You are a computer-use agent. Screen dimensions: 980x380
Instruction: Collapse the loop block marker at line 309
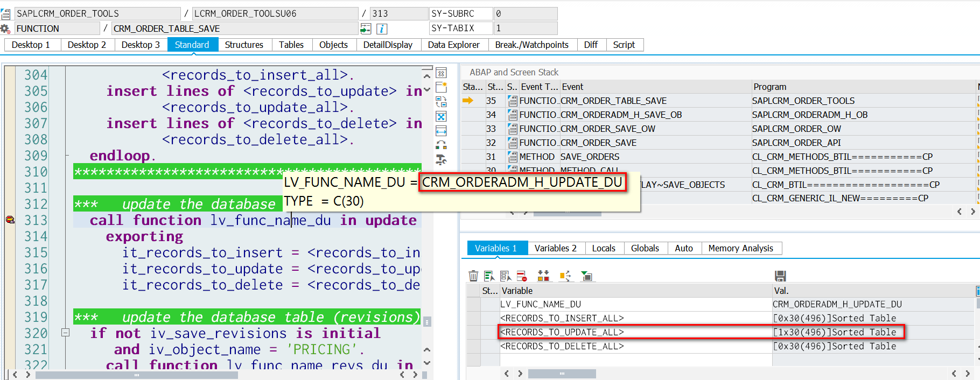[x=67, y=155]
